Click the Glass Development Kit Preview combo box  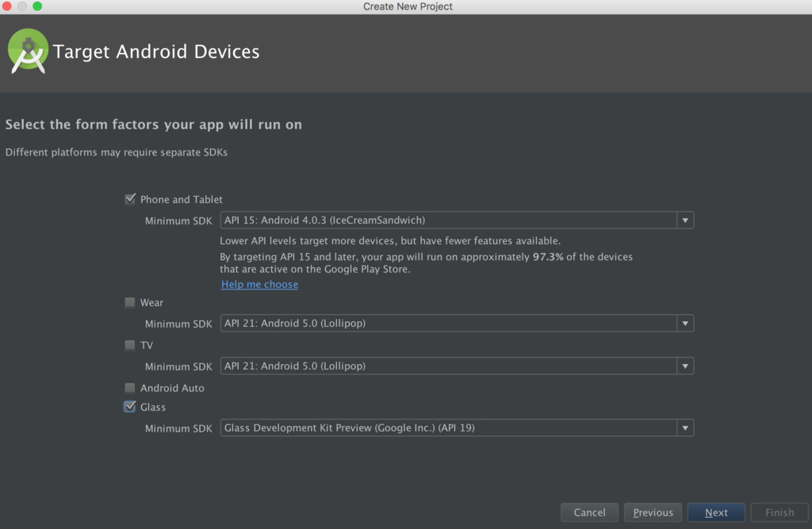pyautogui.click(x=457, y=428)
